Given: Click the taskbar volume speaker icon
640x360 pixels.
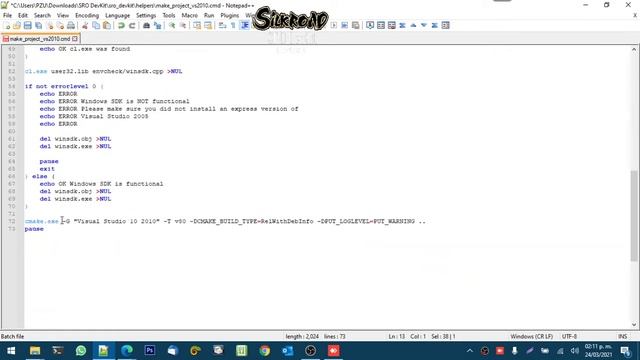Looking at the screenshot, I should coord(575,351).
